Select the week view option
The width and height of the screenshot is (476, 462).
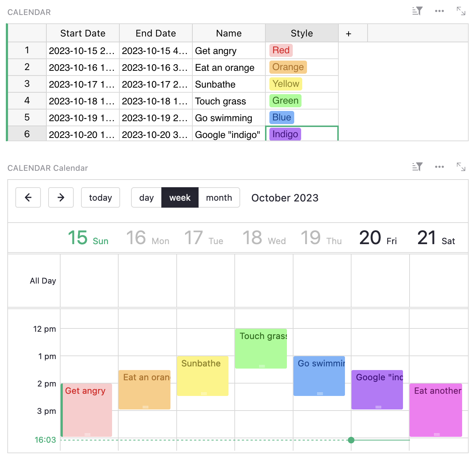pos(180,197)
